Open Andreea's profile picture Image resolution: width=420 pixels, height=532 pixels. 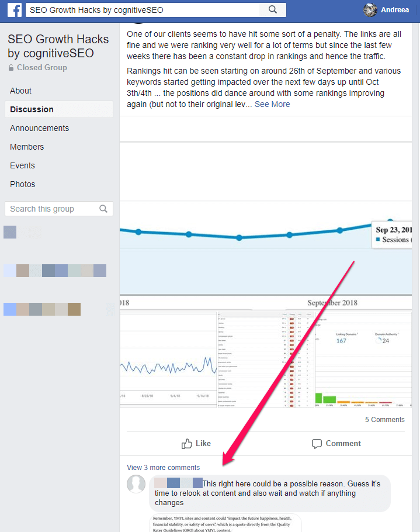coord(370,10)
